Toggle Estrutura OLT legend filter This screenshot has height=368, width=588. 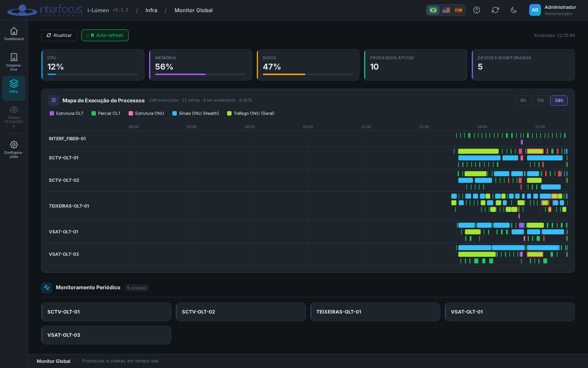67,113
